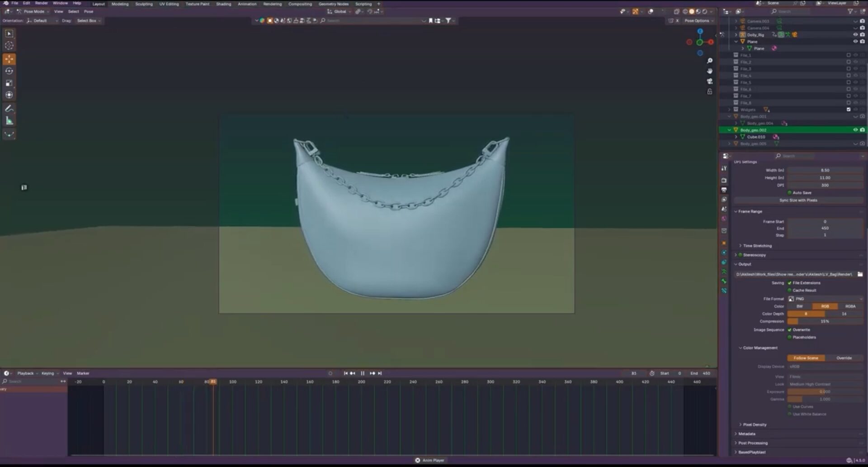Open the View Layer properties tab
868x467 pixels.
click(724, 199)
